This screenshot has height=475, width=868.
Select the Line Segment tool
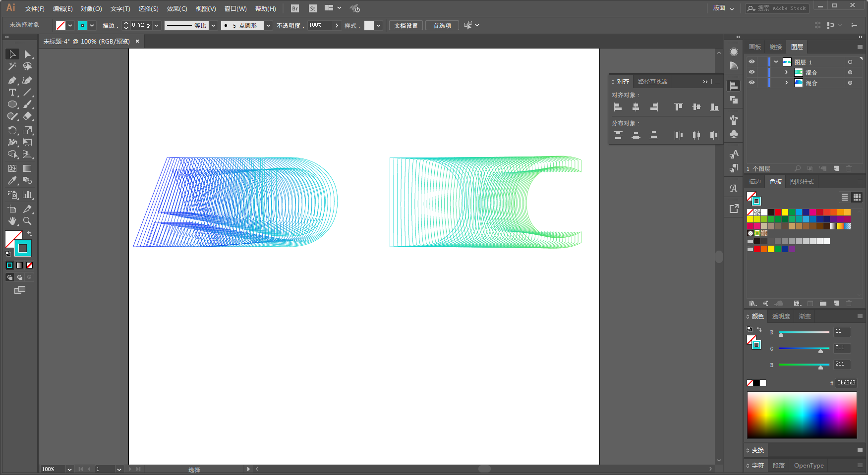pos(28,93)
